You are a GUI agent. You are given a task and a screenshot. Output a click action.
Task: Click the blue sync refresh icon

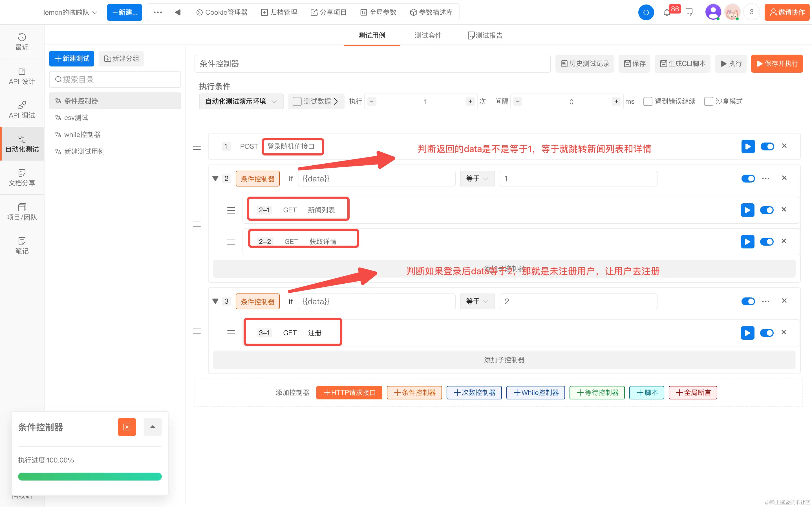(646, 13)
